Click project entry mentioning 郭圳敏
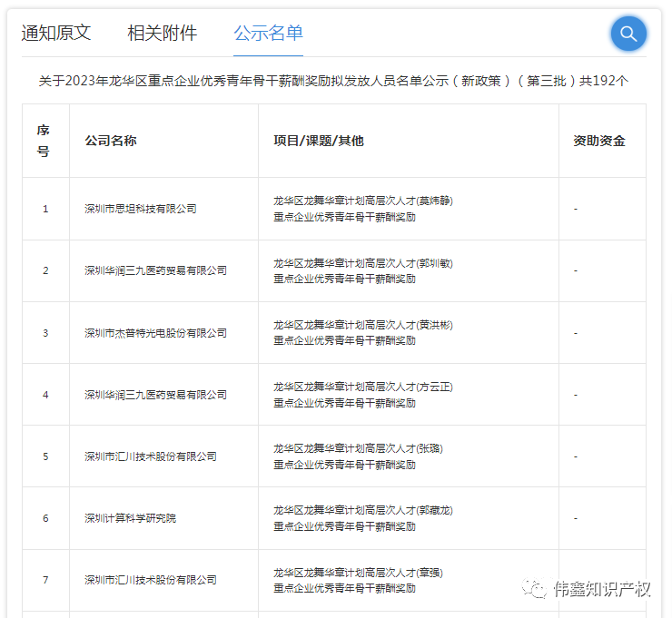The width and height of the screenshot is (672, 618). pyautogui.click(x=363, y=270)
